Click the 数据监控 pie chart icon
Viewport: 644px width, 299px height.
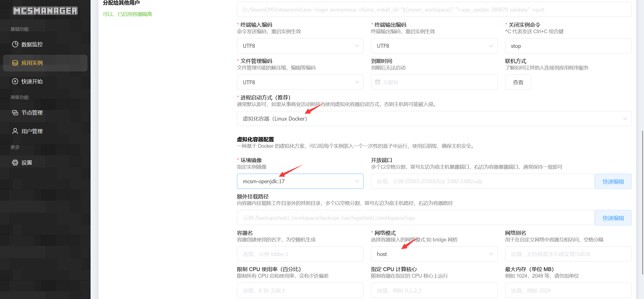15,44
